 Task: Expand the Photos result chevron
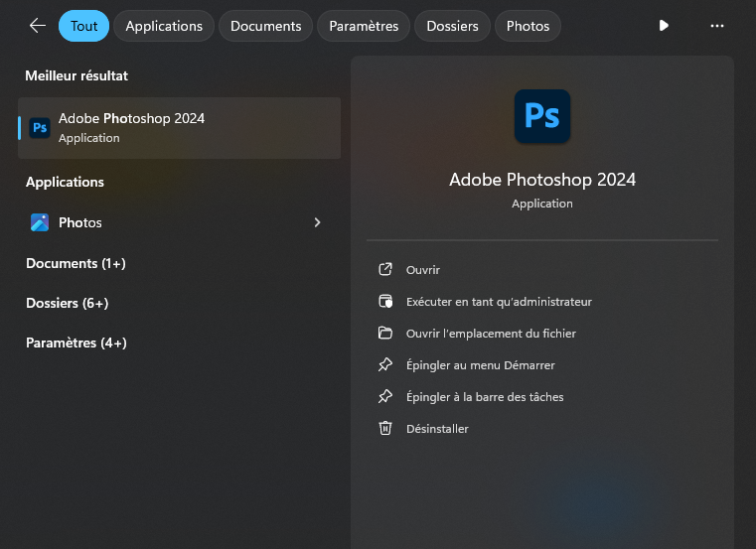[317, 222]
